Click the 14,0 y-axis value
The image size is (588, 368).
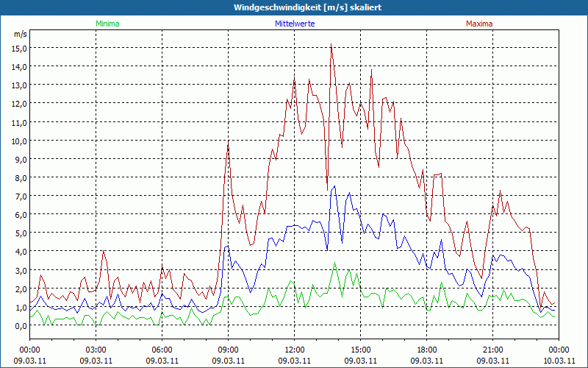click(21, 67)
